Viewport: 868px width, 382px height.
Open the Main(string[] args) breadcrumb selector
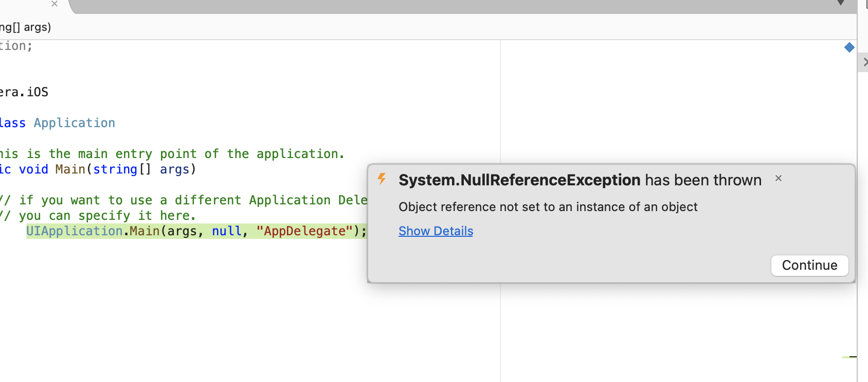click(x=26, y=27)
